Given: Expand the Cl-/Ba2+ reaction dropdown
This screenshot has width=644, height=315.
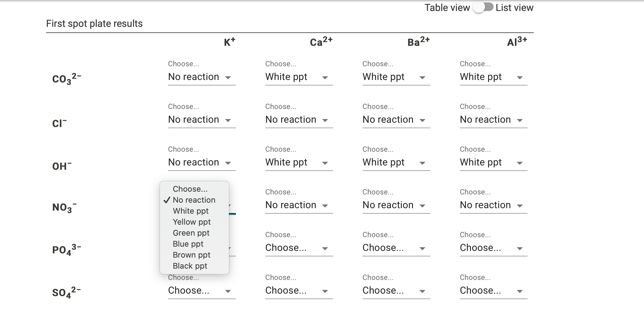Looking at the screenshot, I should pos(396,120).
